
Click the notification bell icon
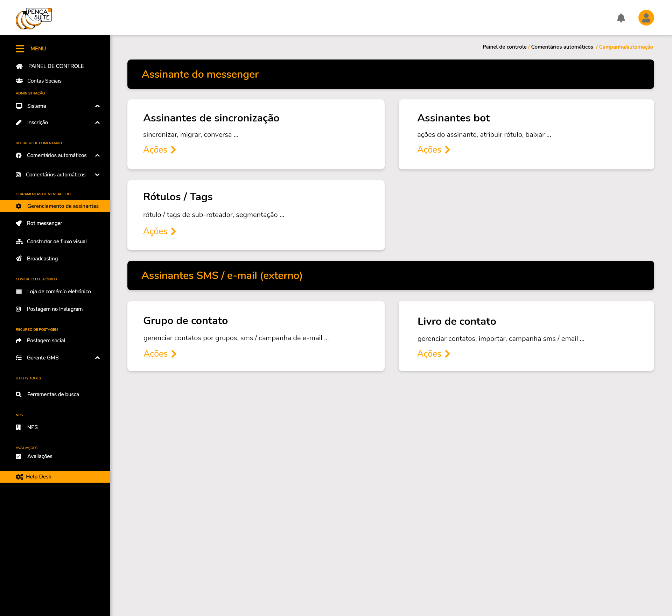621,18
